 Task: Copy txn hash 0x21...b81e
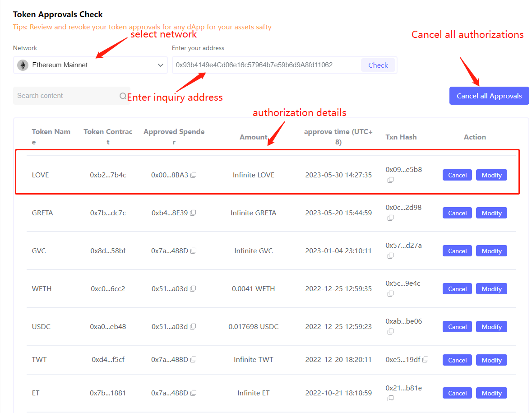click(x=390, y=398)
